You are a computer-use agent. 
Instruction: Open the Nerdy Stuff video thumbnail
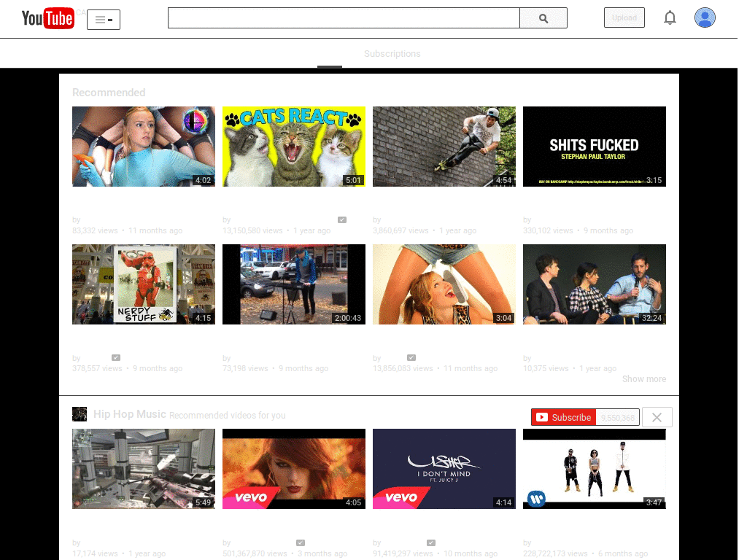pos(144,284)
